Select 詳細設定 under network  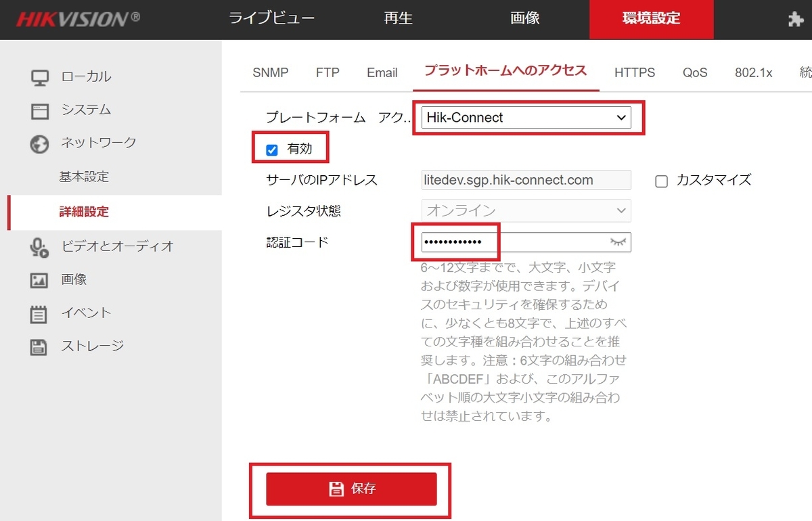click(x=84, y=212)
